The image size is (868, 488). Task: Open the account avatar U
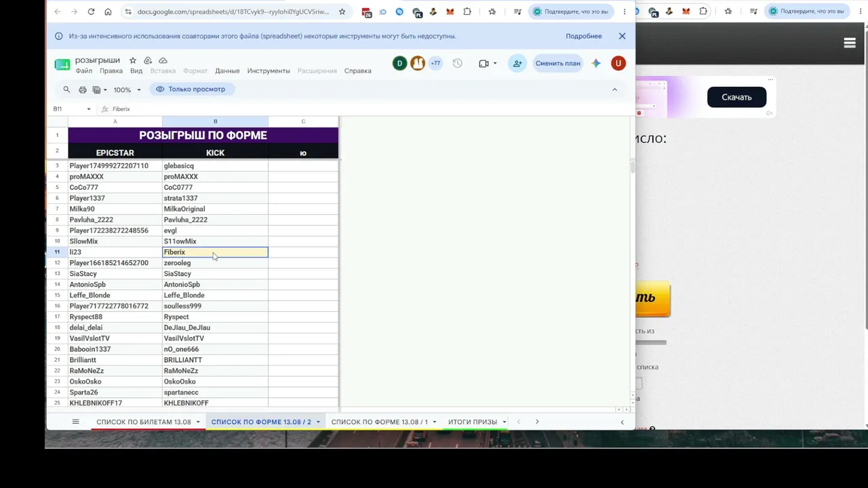(618, 63)
